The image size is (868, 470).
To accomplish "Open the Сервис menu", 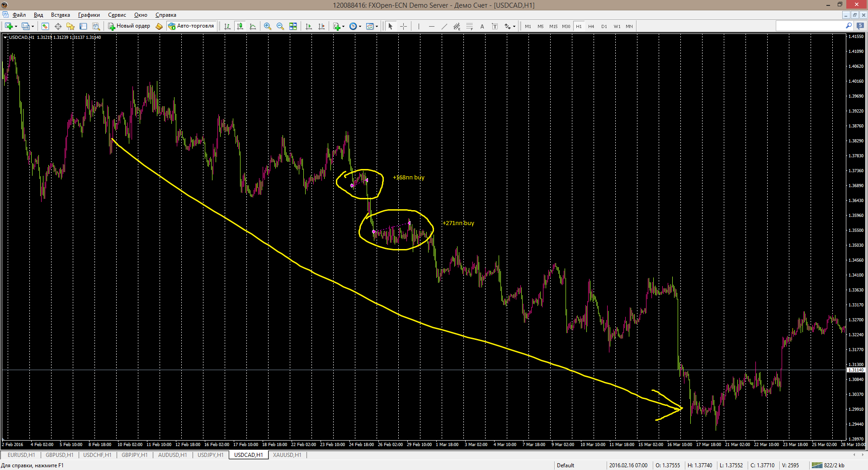I will point(117,15).
